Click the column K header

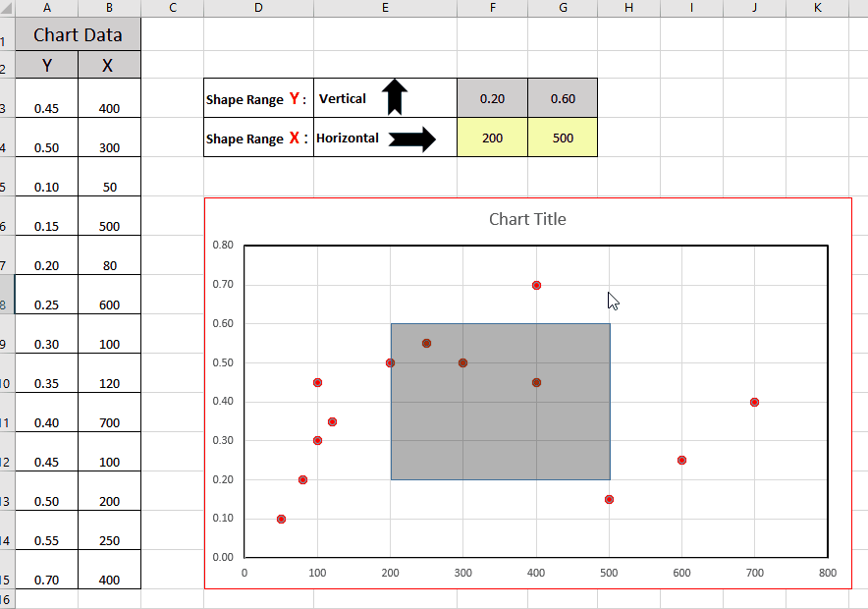pyautogui.click(x=818, y=8)
